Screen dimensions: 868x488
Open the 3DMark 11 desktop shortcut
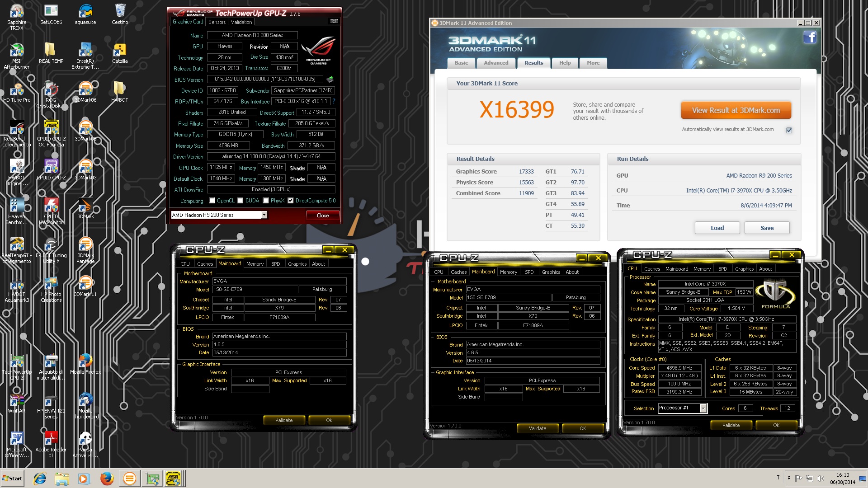click(85, 286)
